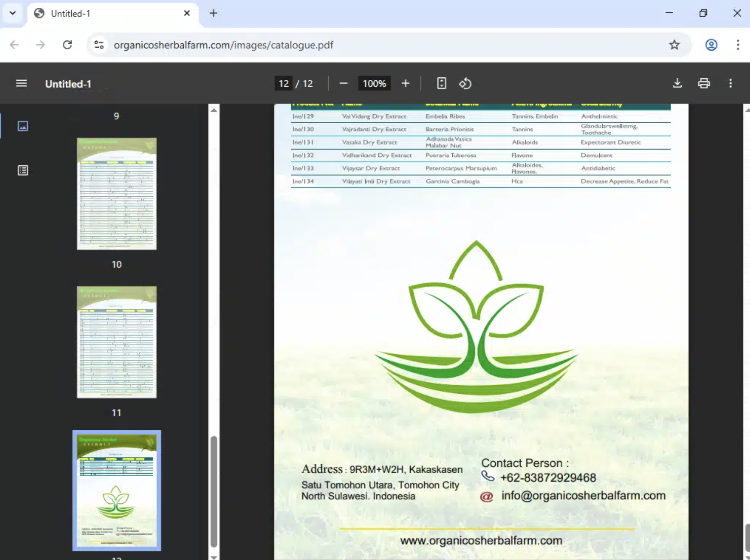Select the page number field showing 12
The height and width of the screenshot is (560, 750).
coord(284,83)
